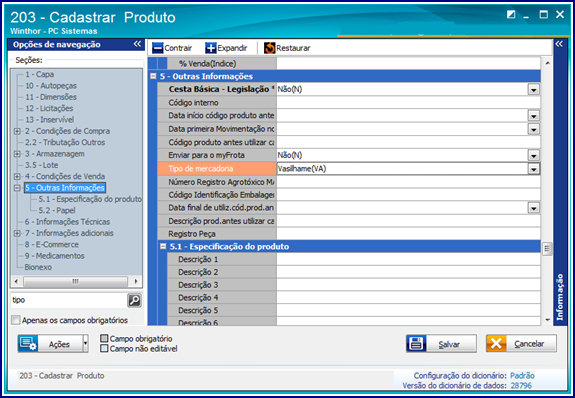Select 3.5 - Lote section
This screenshot has height=398, width=575.
coord(41,165)
